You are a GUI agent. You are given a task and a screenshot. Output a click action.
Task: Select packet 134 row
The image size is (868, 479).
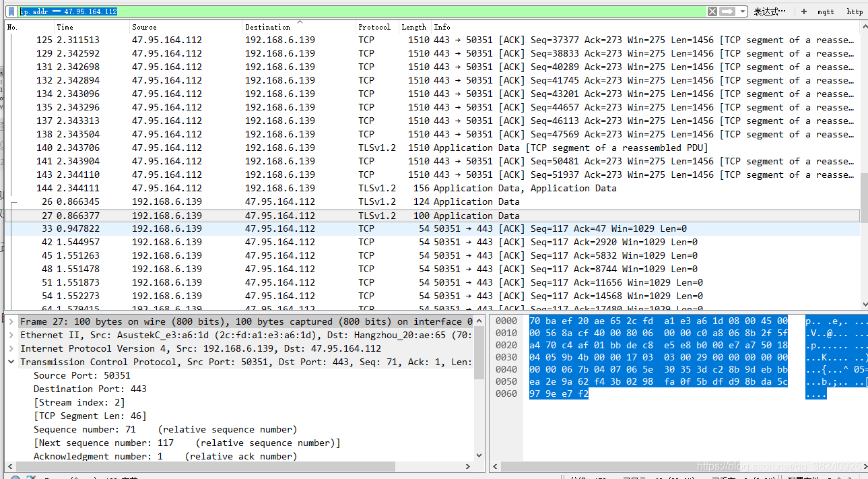click(x=432, y=94)
